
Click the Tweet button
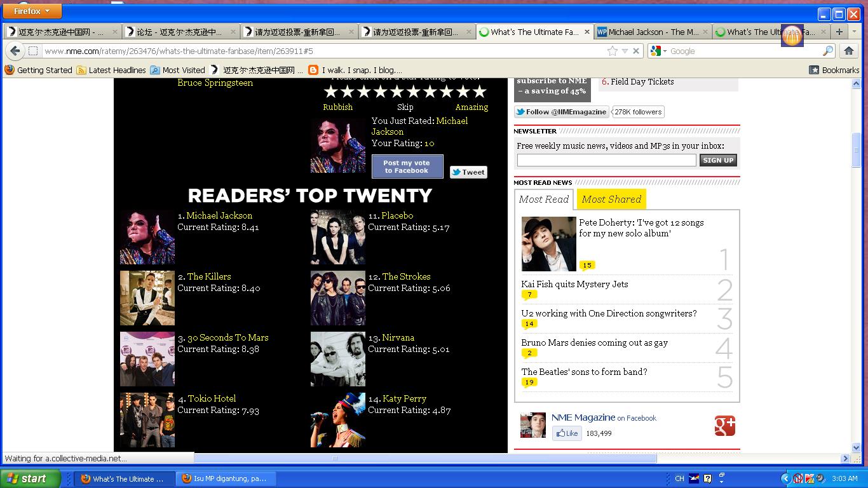click(x=468, y=172)
